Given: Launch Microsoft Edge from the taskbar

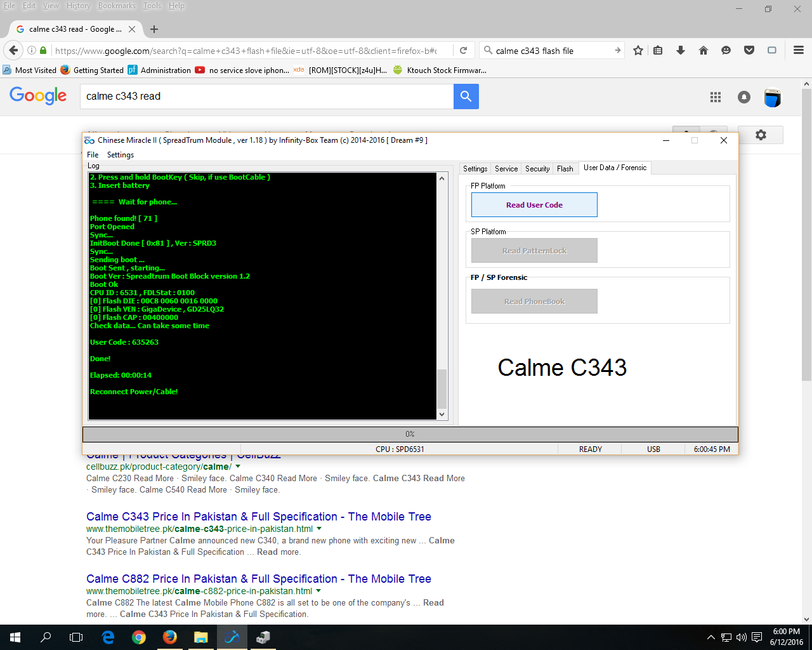Looking at the screenshot, I should (108, 637).
